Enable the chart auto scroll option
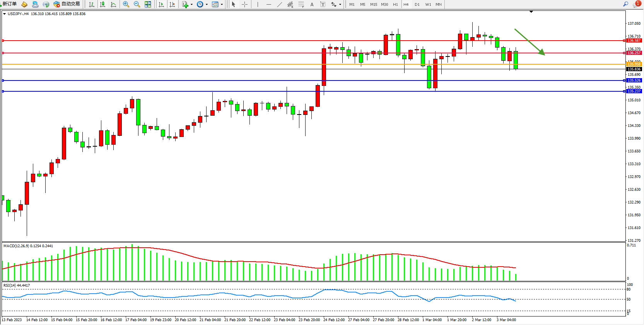 coord(161,5)
